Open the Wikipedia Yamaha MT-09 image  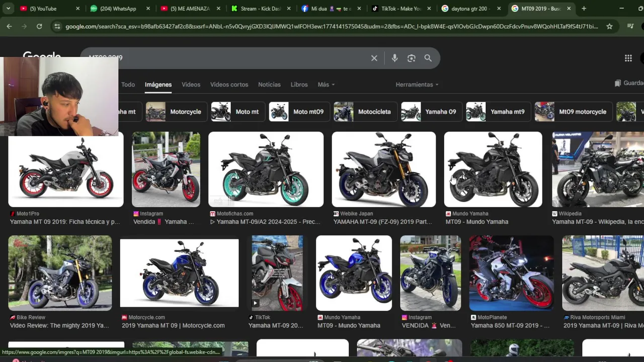598,169
